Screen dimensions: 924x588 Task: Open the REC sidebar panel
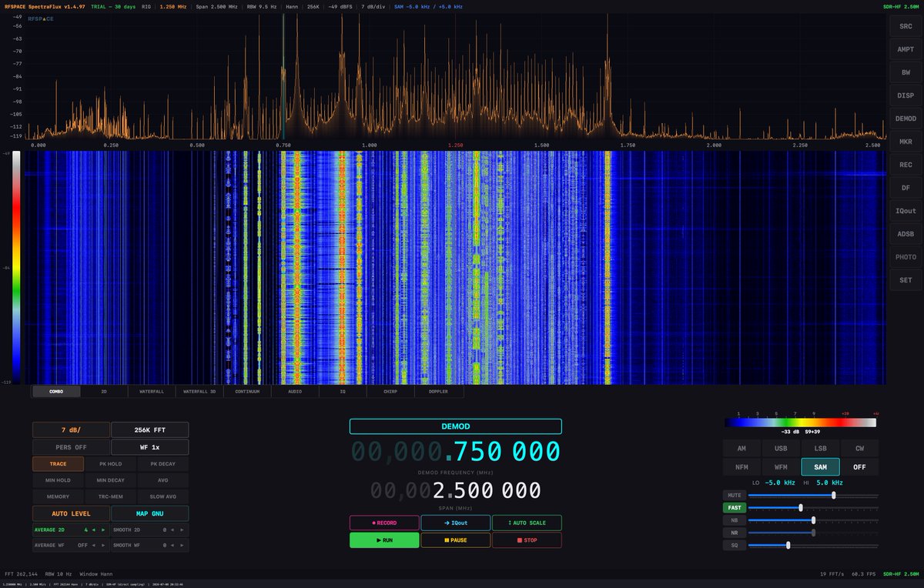(x=906, y=165)
